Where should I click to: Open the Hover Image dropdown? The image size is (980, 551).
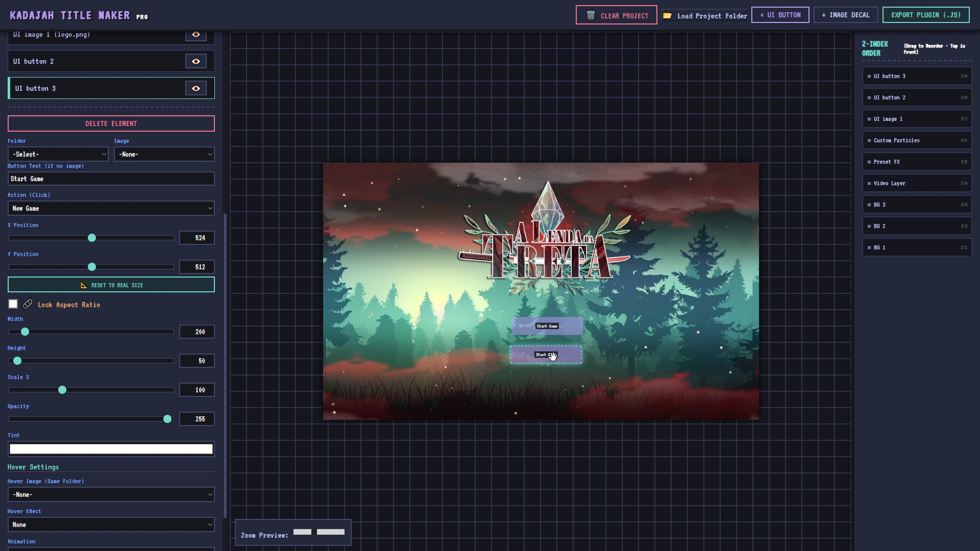(111, 494)
